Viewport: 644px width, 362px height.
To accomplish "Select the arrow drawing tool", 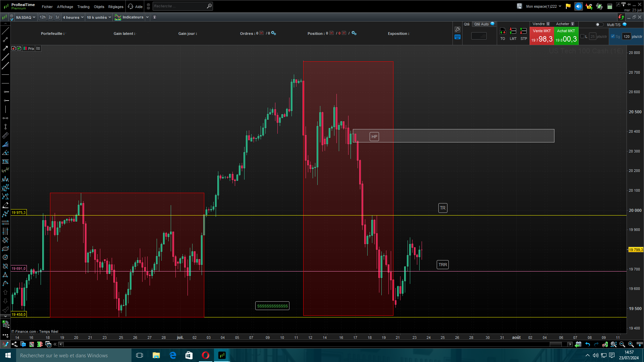I will coord(5,48).
